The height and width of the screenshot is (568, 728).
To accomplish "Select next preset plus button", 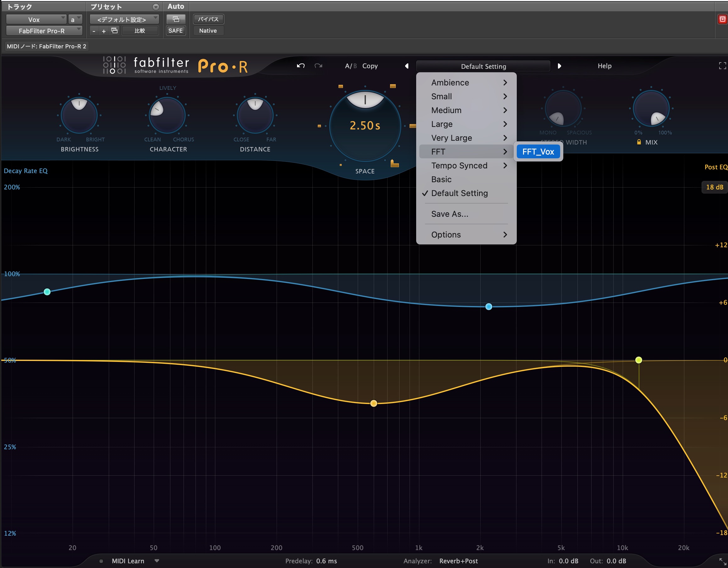I will [104, 31].
